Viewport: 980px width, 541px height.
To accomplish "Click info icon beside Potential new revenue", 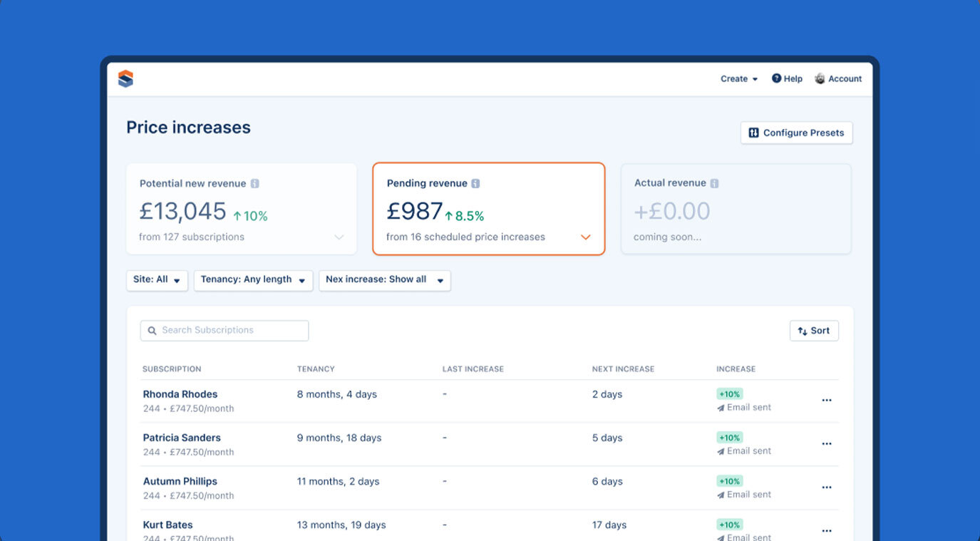I will [254, 183].
